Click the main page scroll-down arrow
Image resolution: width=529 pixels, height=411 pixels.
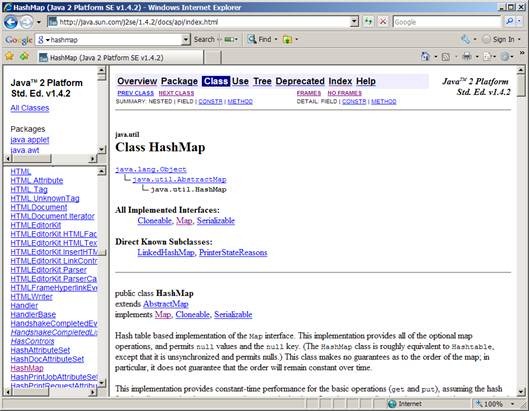pos(521,392)
